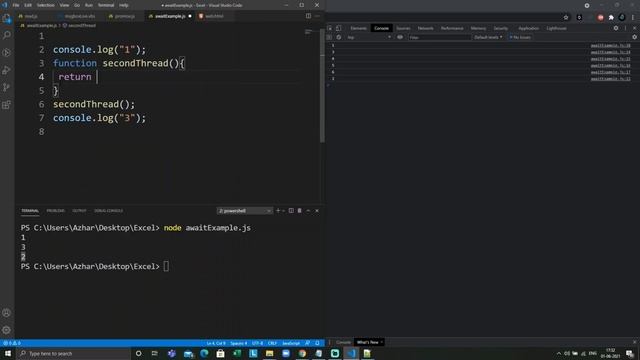Open source link of the last console log row

tap(611, 78)
